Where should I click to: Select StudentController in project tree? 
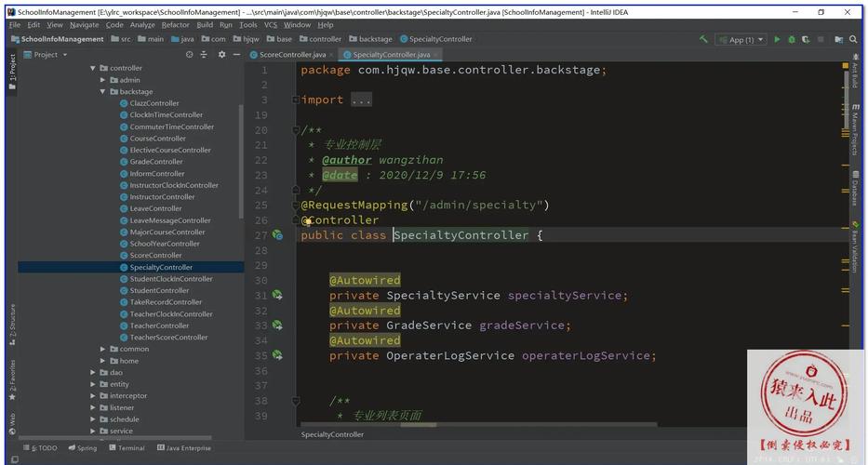tap(159, 290)
